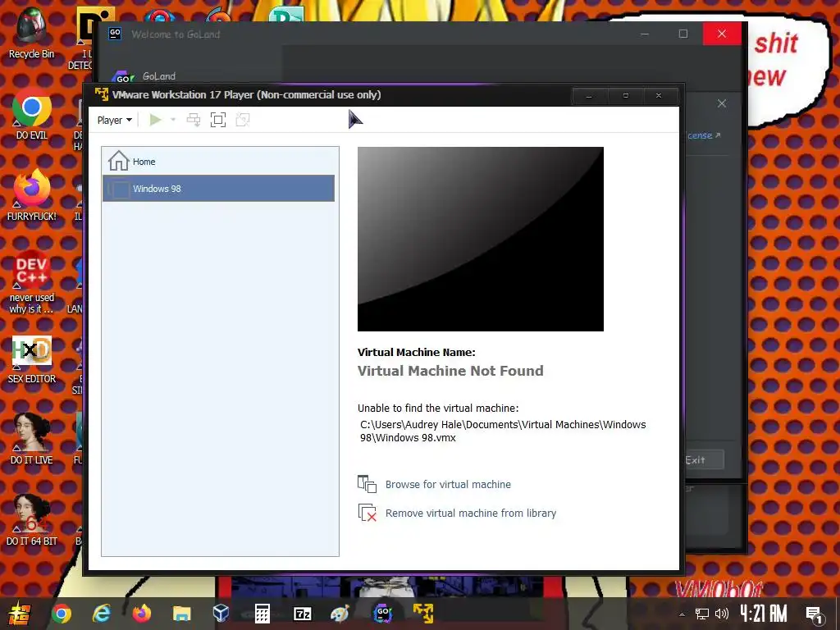Open Internet Explorer from the taskbar

coord(101,614)
